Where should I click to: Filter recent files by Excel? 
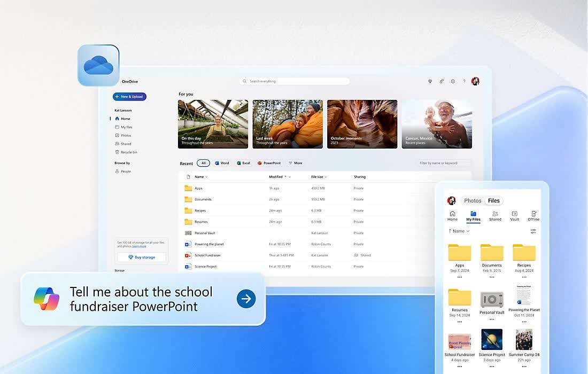click(244, 163)
